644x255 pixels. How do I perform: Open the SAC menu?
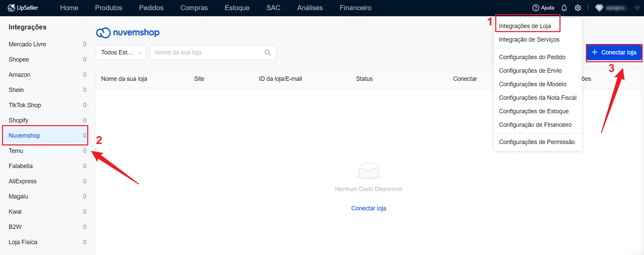click(273, 8)
